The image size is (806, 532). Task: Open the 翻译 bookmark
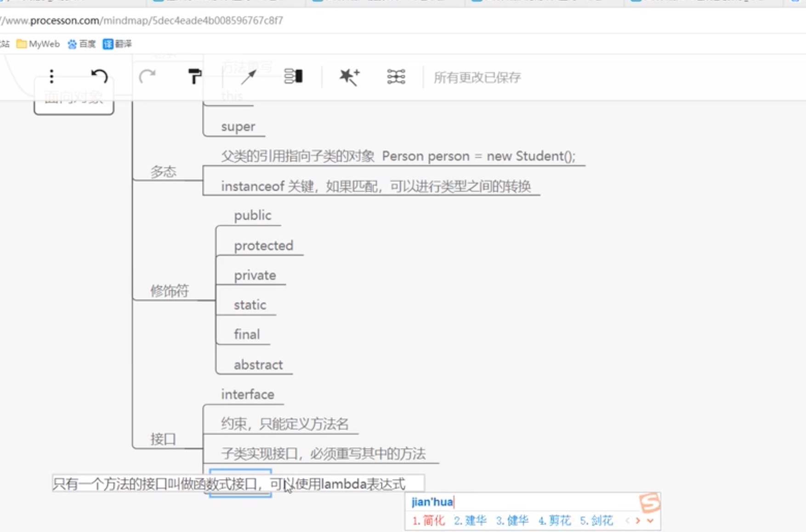pos(118,44)
